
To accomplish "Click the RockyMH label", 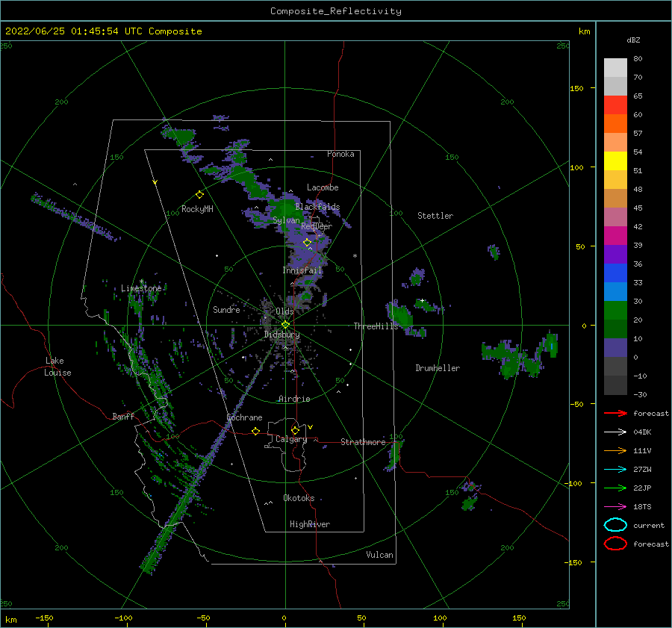I will (197, 209).
